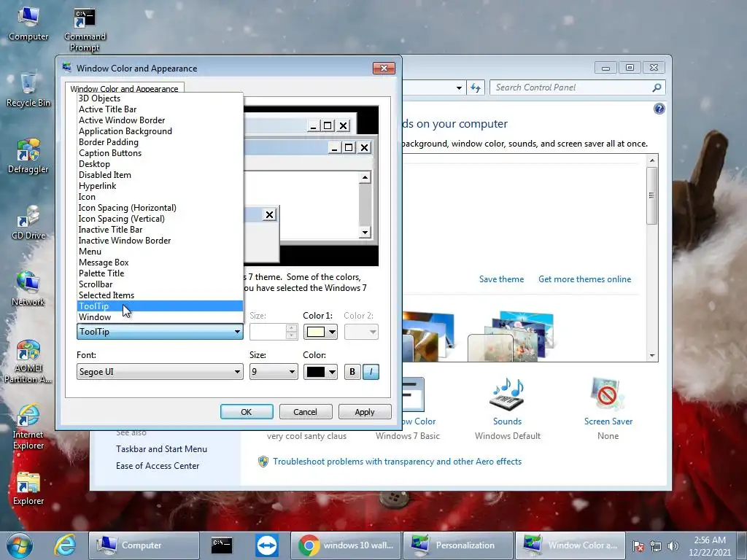The height and width of the screenshot is (560, 747).
Task: Open the CD Drive desktop shortcut
Action: tap(28, 223)
